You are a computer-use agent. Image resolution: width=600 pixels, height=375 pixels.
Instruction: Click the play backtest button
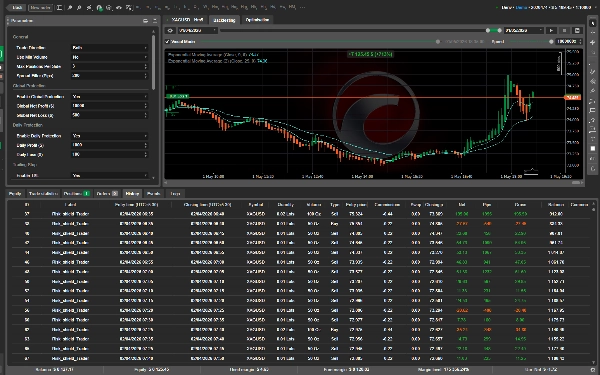(x=551, y=30)
